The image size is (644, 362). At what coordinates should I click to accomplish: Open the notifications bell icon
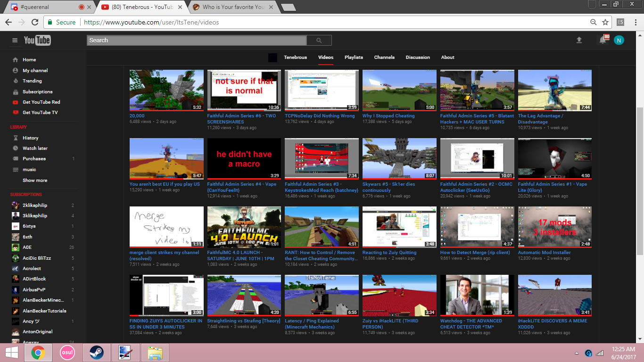[603, 41]
